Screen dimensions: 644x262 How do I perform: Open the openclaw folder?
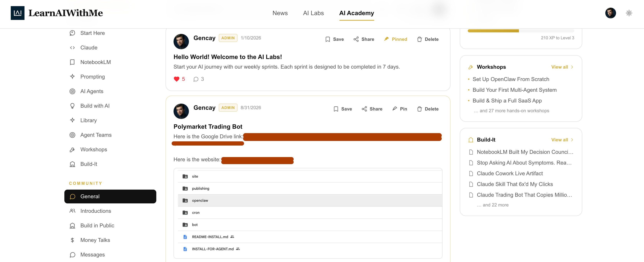click(310, 201)
